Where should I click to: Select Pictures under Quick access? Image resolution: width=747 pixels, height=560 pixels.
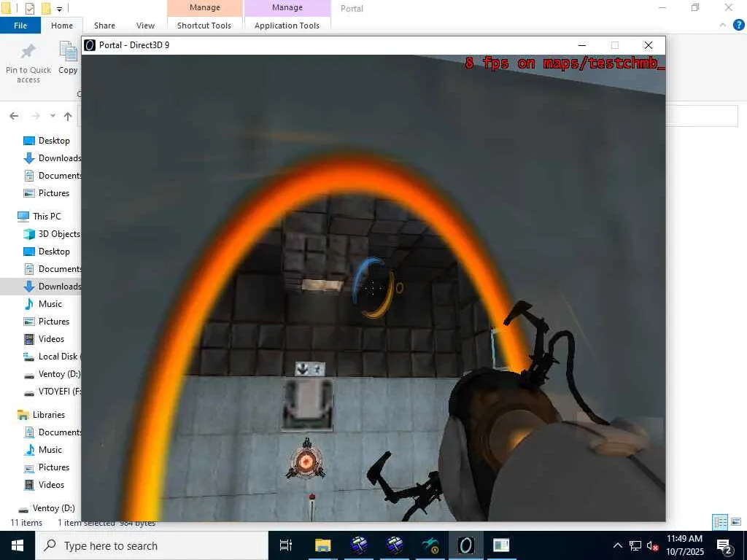[47, 192]
